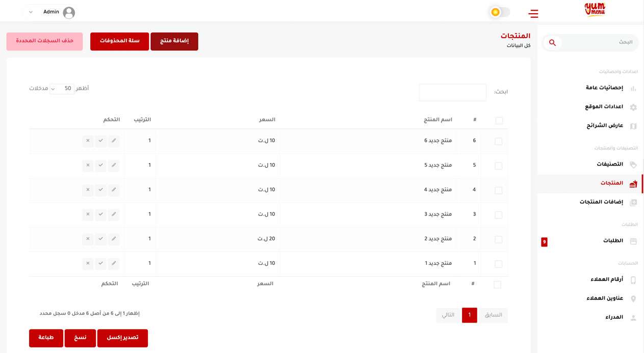Focus the table ابحث search field

click(x=453, y=92)
